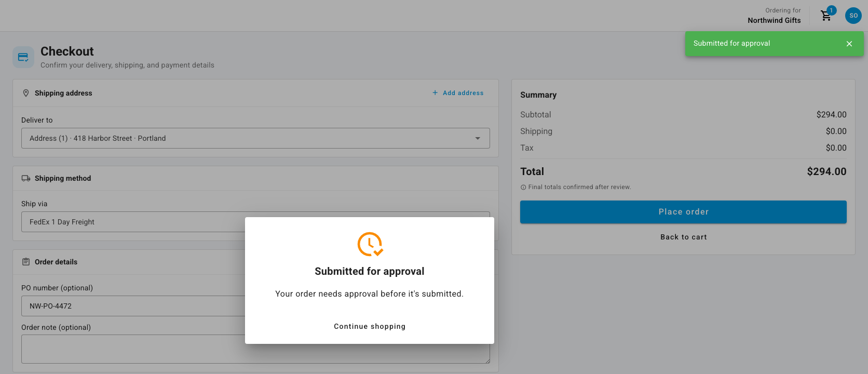Click the order details clipboard icon
The width and height of the screenshot is (868, 374).
point(26,262)
